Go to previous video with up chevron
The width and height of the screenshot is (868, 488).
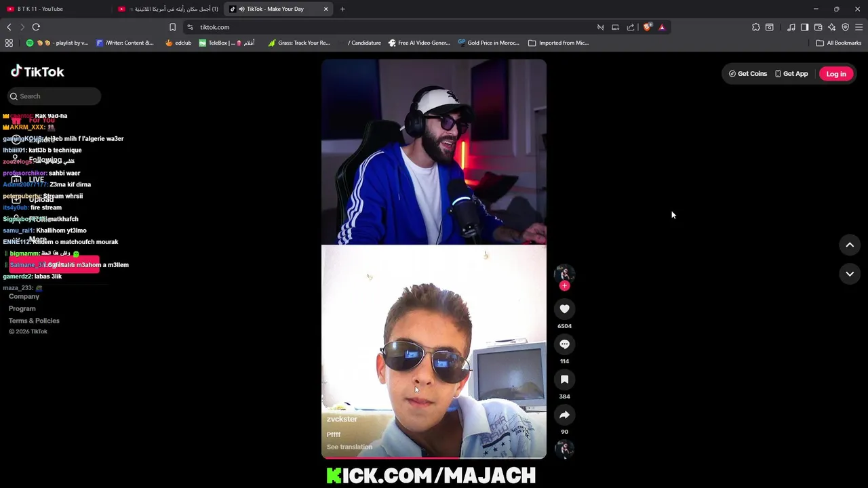pyautogui.click(x=850, y=245)
